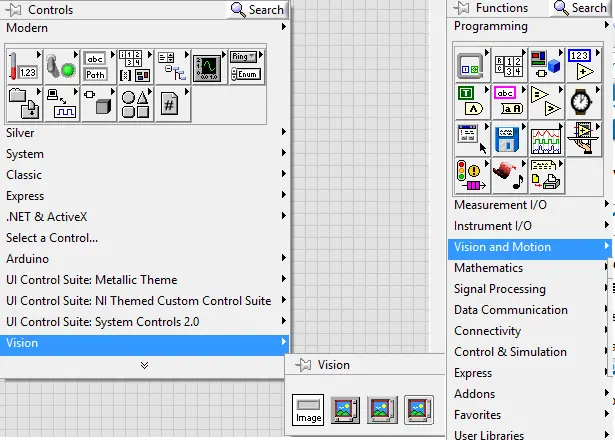Open the String & Path controls subpalette

(x=98, y=66)
